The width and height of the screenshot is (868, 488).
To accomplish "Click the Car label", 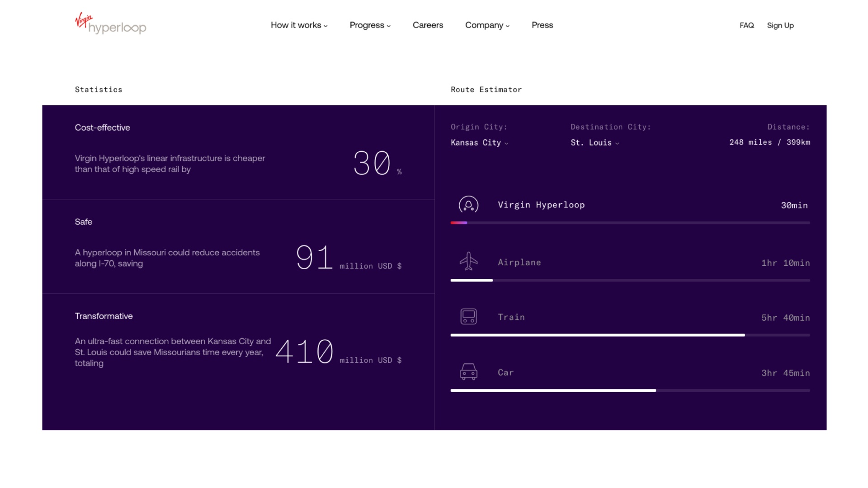I will pyautogui.click(x=505, y=373).
